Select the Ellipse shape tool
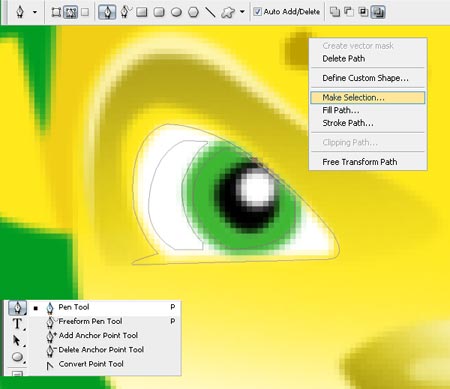 pos(176,12)
